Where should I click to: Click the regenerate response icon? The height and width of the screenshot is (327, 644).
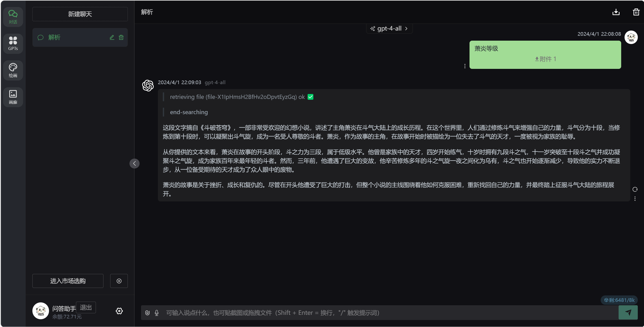[635, 190]
